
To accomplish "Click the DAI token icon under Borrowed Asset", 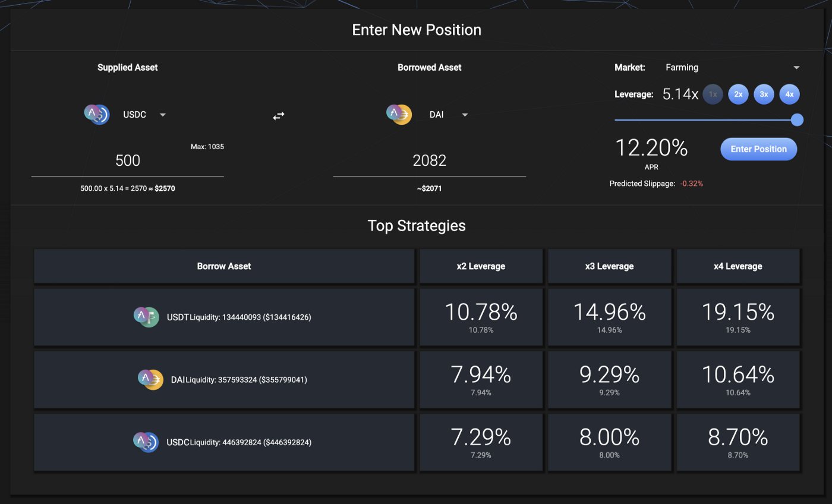I will [399, 114].
